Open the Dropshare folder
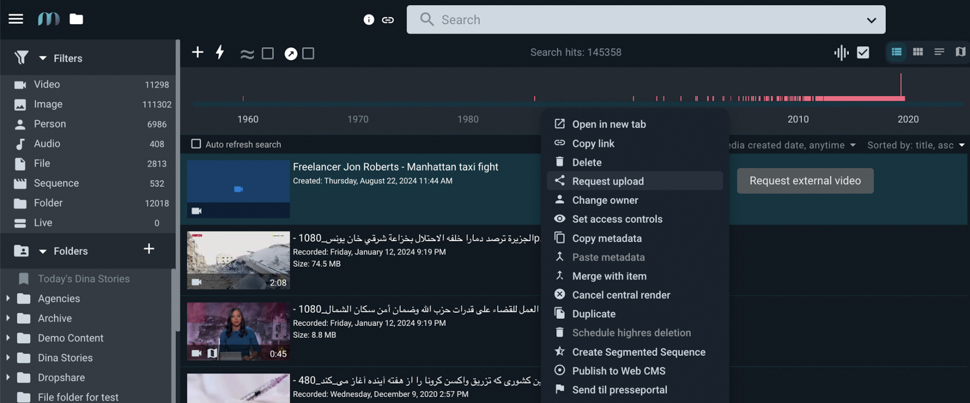The image size is (970, 403). (x=61, y=378)
